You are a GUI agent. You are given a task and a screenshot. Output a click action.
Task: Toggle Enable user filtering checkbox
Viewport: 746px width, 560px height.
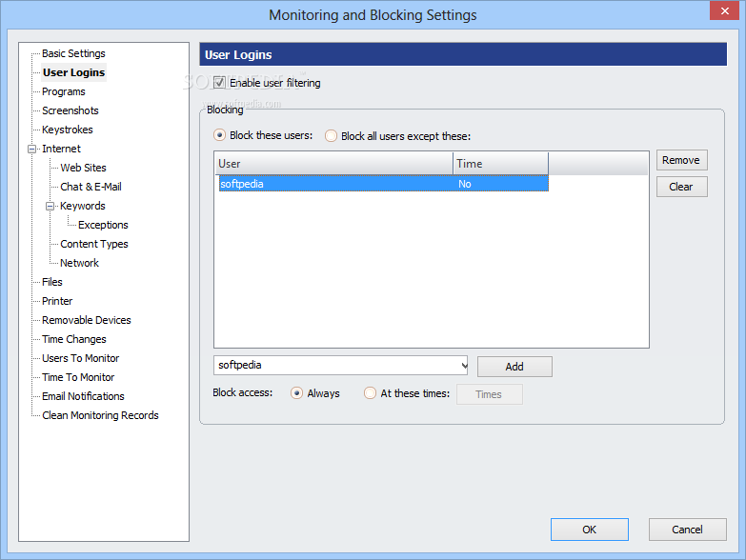(219, 82)
